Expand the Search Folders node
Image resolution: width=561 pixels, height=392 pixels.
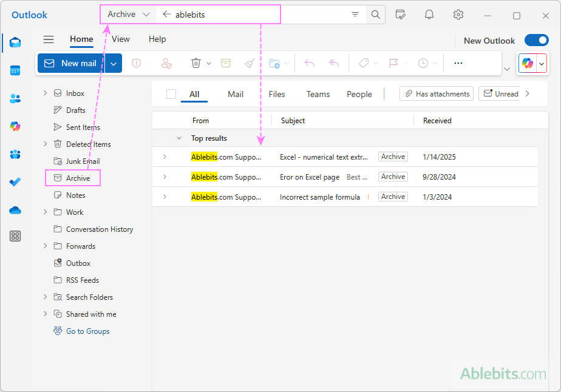[x=45, y=297]
